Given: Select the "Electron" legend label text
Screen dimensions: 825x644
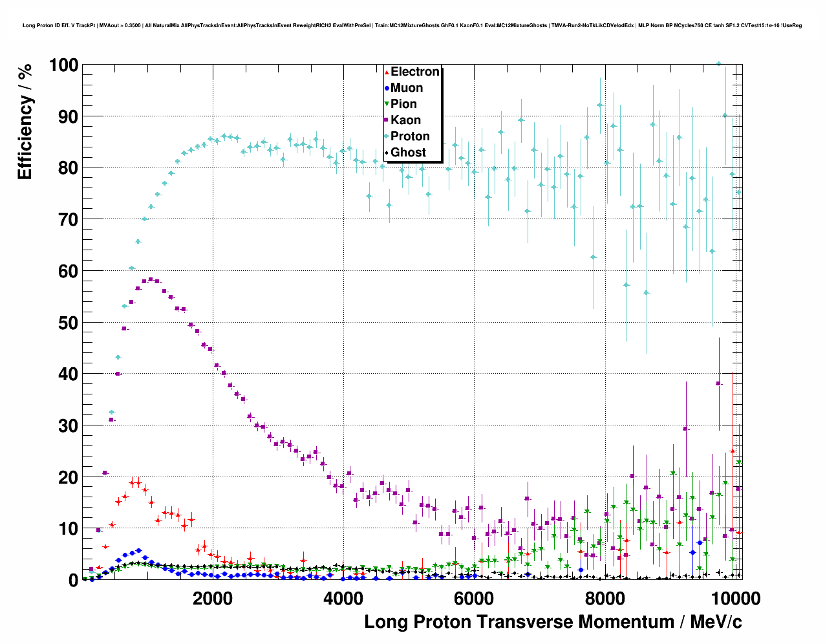Looking at the screenshot, I should point(415,72).
